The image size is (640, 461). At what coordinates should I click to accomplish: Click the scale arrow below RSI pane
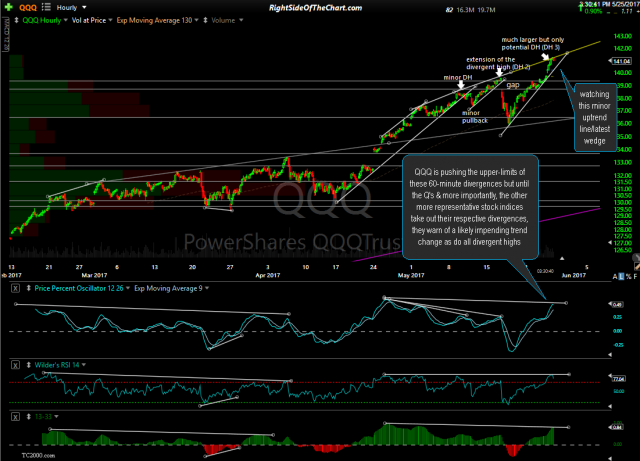click(610, 406)
